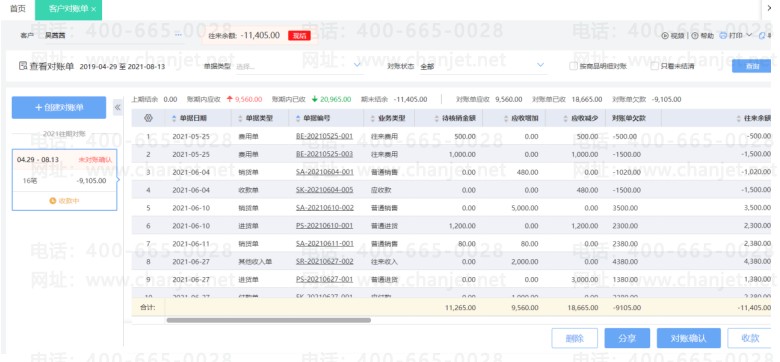This screenshot has height=362, width=780.
Task: Click the horizontal scrollbar under the table
Action: coord(269,320)
